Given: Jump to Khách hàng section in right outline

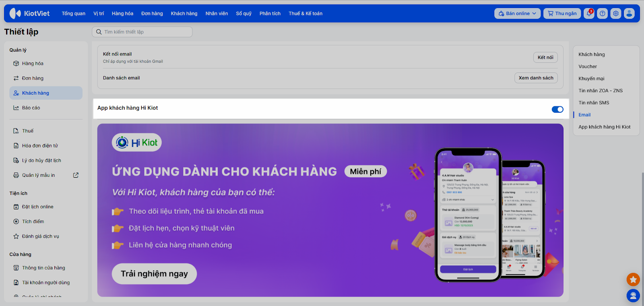Looking at the screenshot, I should point(592,54).
